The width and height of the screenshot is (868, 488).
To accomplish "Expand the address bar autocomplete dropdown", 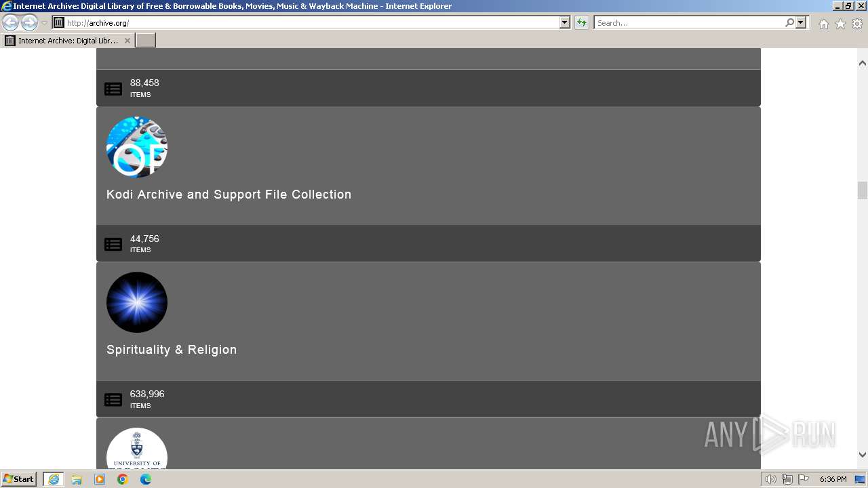I will click(x=565, y=22).
